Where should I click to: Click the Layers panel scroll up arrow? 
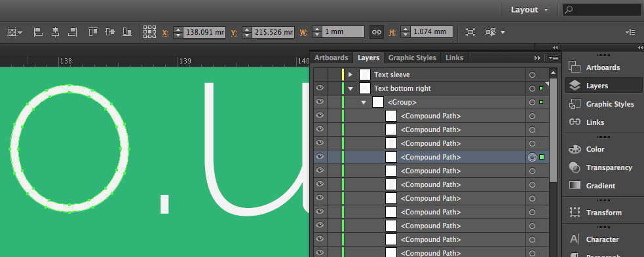coord(553,73)
